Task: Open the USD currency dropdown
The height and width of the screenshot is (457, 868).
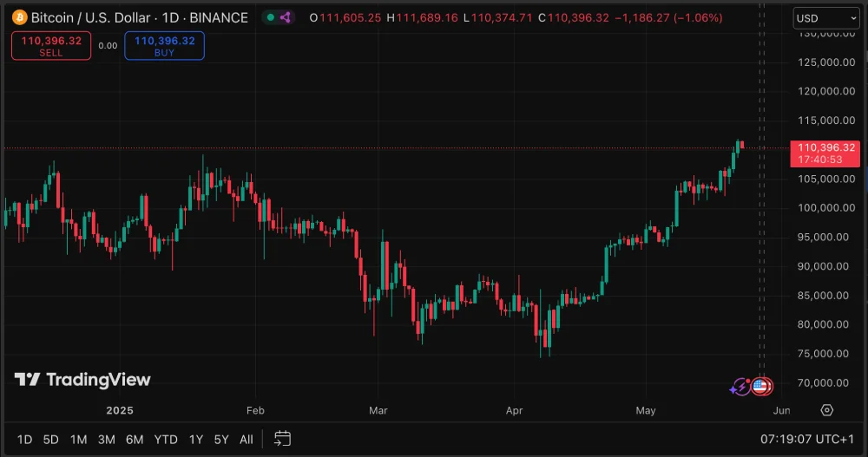Action: tap(826, 18)
